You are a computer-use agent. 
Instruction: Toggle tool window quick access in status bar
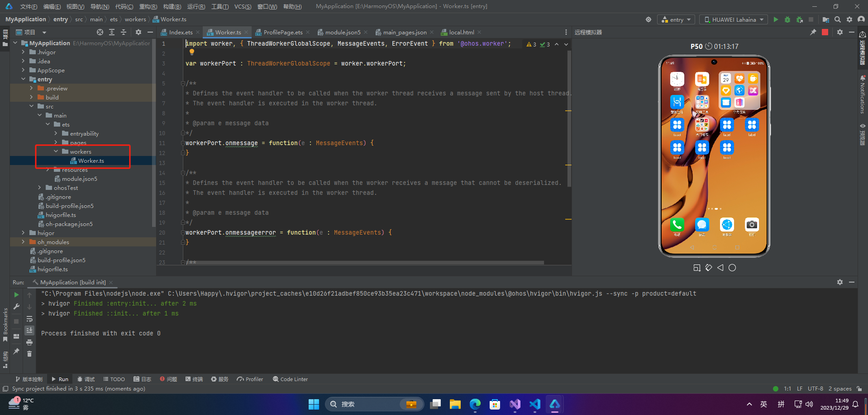click(5, 389)
